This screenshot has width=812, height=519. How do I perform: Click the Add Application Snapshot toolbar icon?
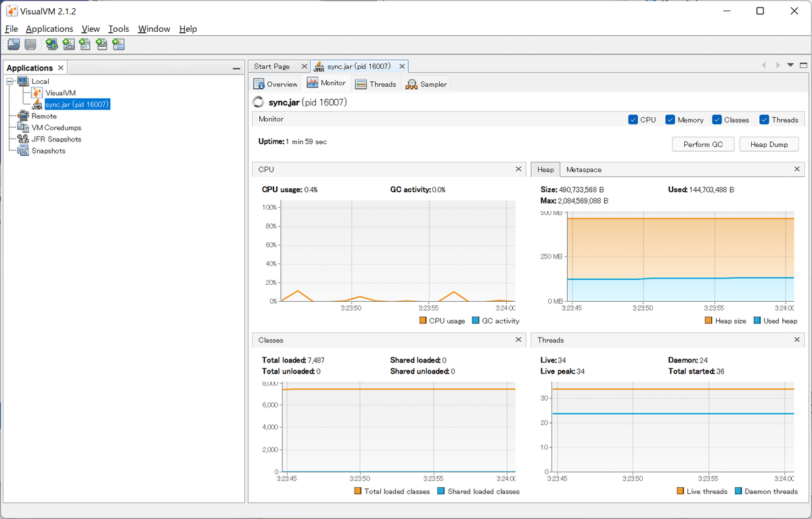[x=118, y=45]
